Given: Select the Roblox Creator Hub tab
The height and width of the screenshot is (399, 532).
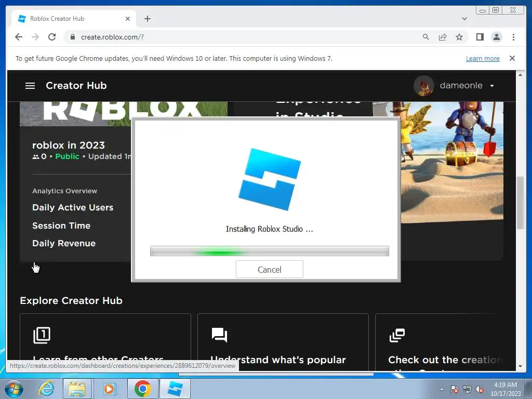Looking at the screenshot, I should click(x=74, y=19).
